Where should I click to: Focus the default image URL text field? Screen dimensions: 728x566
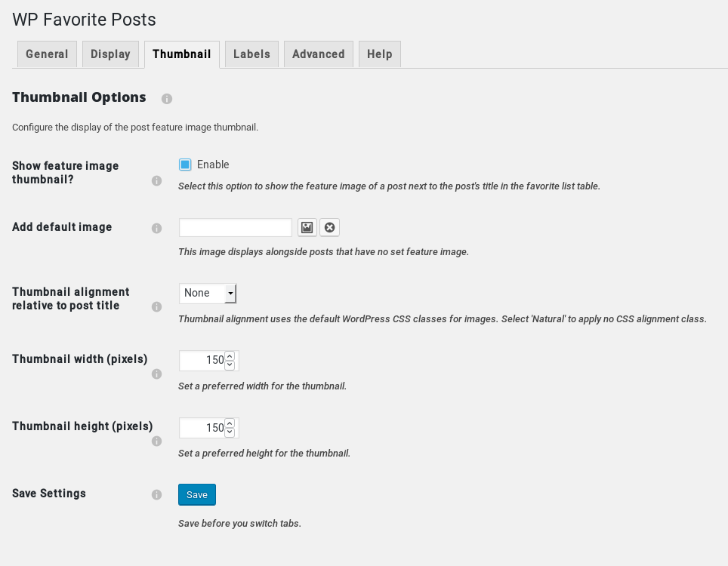click(x=236, y=227)
